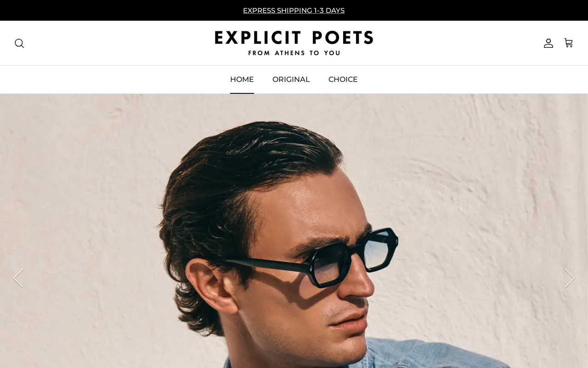This screenshot has width=588, height=368.
Task: Follow the Express Shipping 1-3 Days link
Action: click(x=294, y=11)
